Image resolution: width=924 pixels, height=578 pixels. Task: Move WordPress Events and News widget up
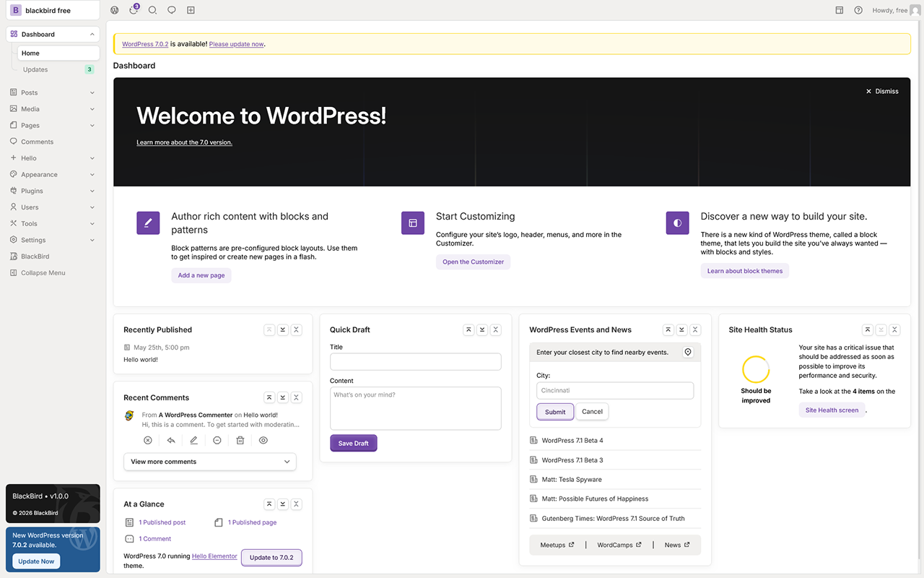pos(668,329)
